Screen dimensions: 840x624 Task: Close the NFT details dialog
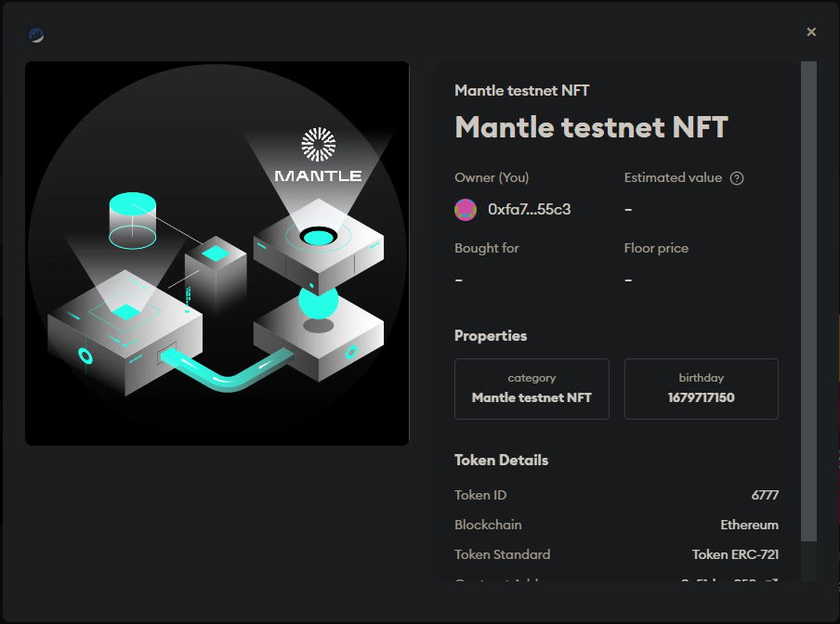(811, 31)
